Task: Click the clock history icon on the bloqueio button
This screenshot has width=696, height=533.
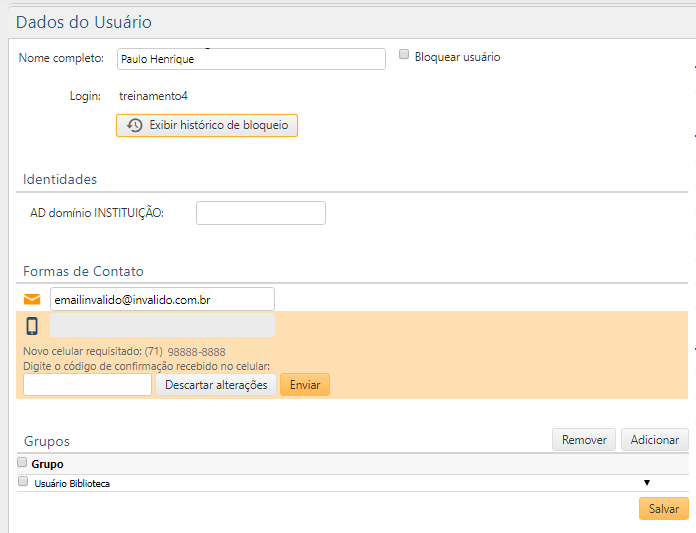Action: [x=134, y=126]
